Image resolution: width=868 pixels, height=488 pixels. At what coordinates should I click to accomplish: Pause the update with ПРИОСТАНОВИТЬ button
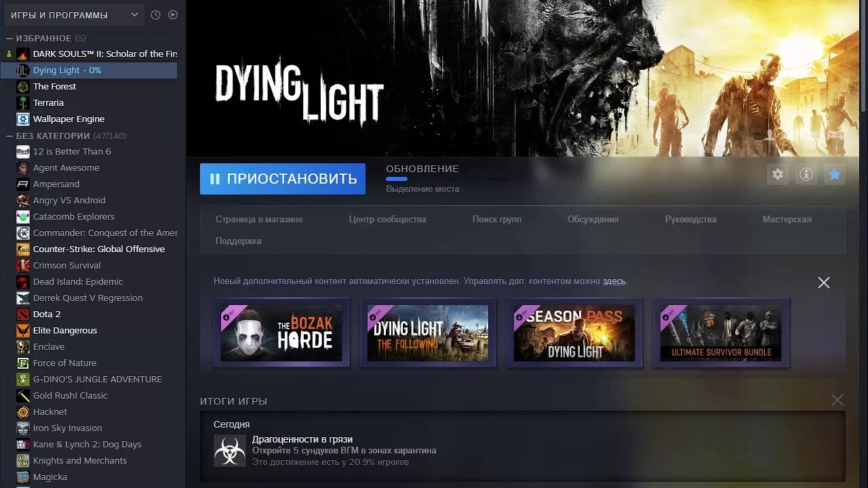point(283,179)
